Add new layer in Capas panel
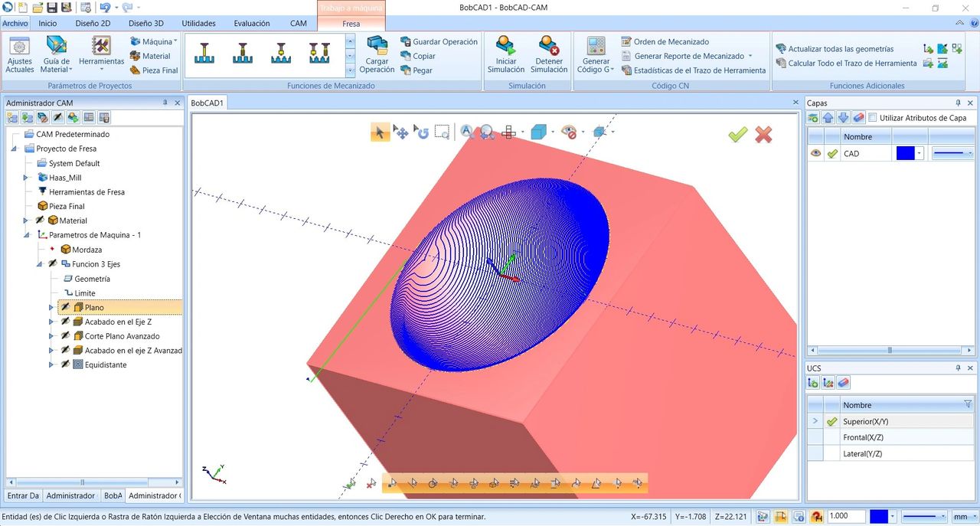Viewport: 980px width, 526px height. 814,118
